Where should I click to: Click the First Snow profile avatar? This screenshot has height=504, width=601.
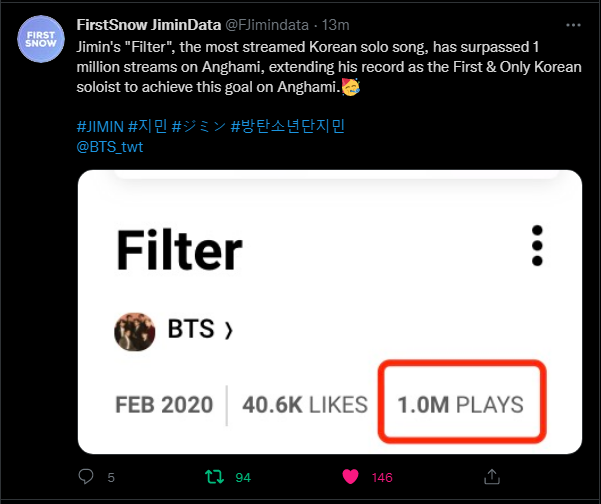coord(41,39)
